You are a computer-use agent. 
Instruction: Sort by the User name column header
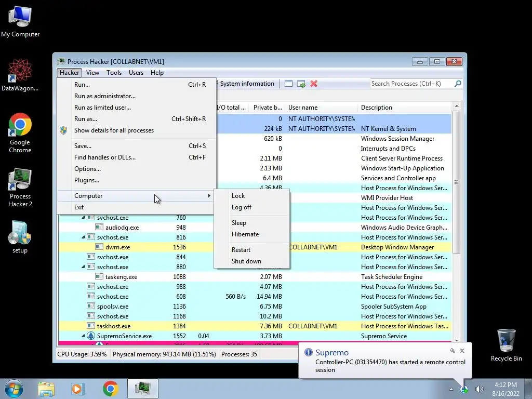(x=321, y=108)
